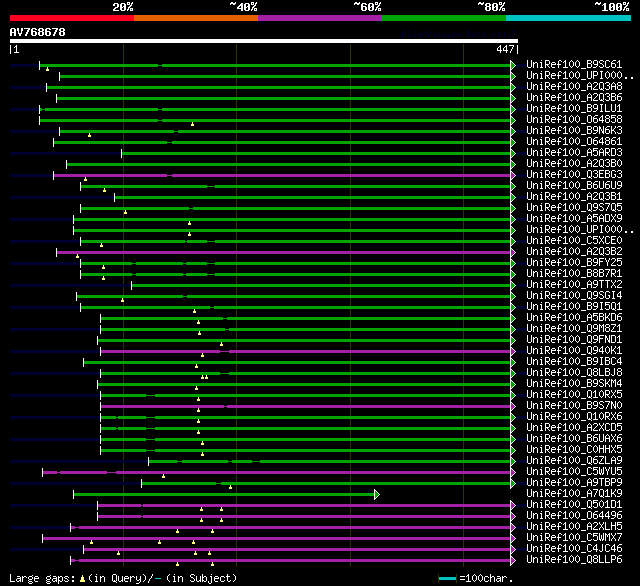Select the UniRef100_Q10RX5 label
Screen dimensions: 640x586
coord(574,395)
